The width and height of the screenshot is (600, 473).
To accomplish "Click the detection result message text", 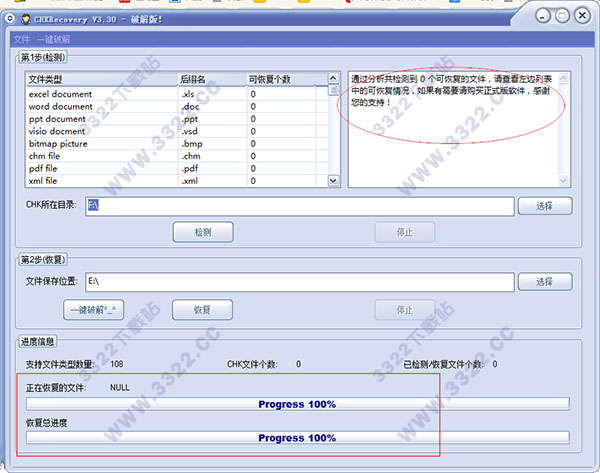I will coord(452,91).
